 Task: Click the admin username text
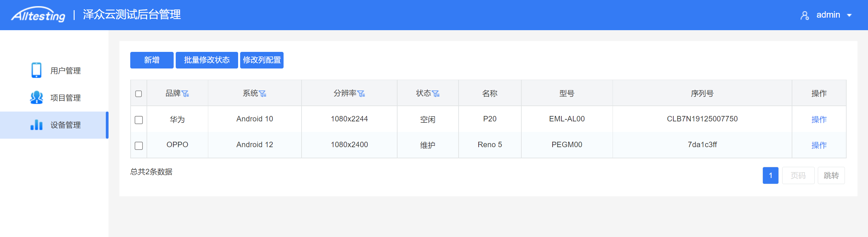click(x=828, y=15)
